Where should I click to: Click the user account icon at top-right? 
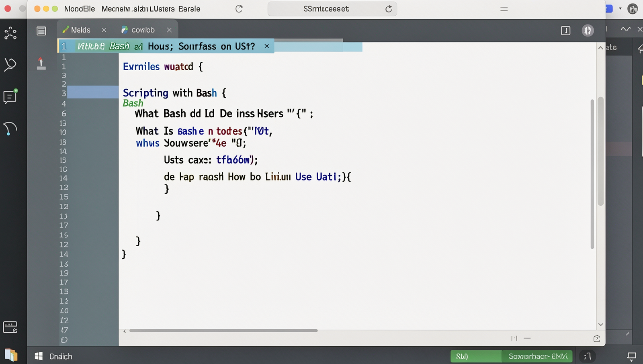[x=633, y=9]
